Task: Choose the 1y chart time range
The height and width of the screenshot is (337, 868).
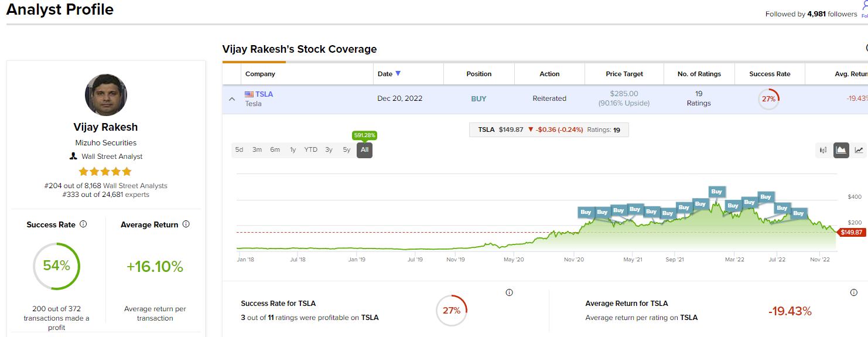Action: [293, 150]
